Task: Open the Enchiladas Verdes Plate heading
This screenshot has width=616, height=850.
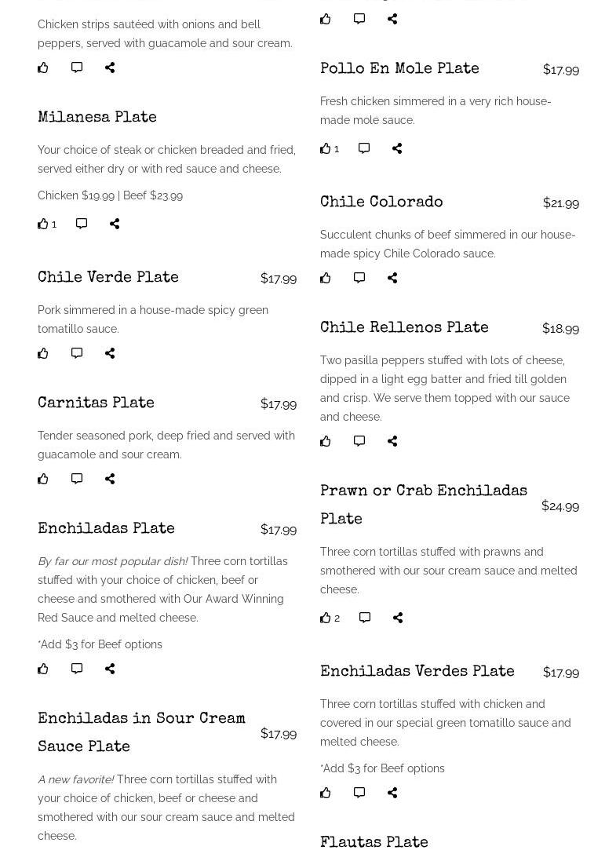Action: [417, 672]
